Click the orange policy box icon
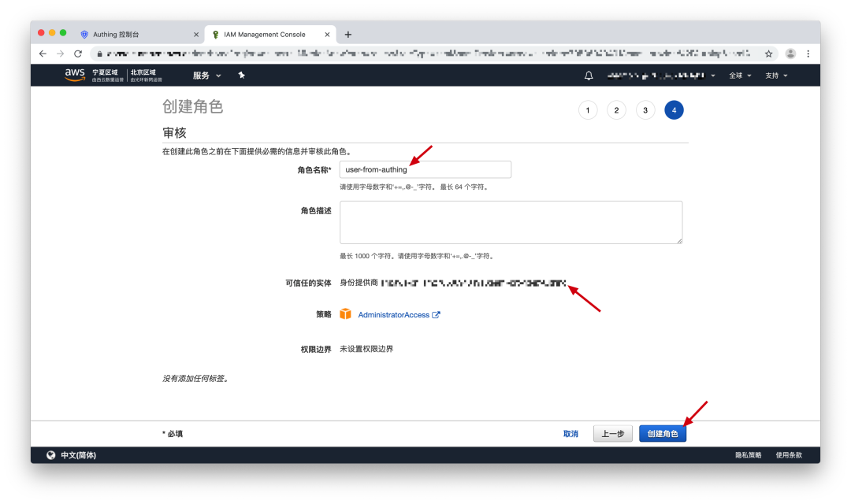This screenshot has height=504, width=851. (x=345, y=314)
